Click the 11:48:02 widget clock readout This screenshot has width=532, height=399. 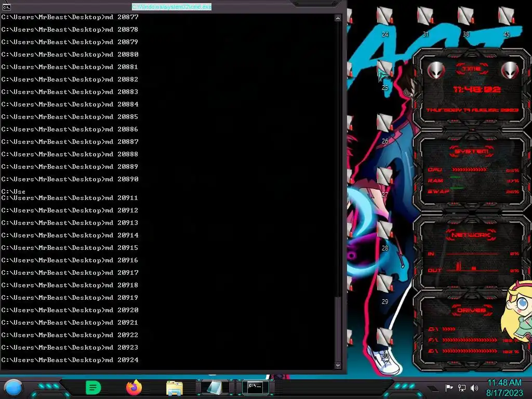coord(477,89)
